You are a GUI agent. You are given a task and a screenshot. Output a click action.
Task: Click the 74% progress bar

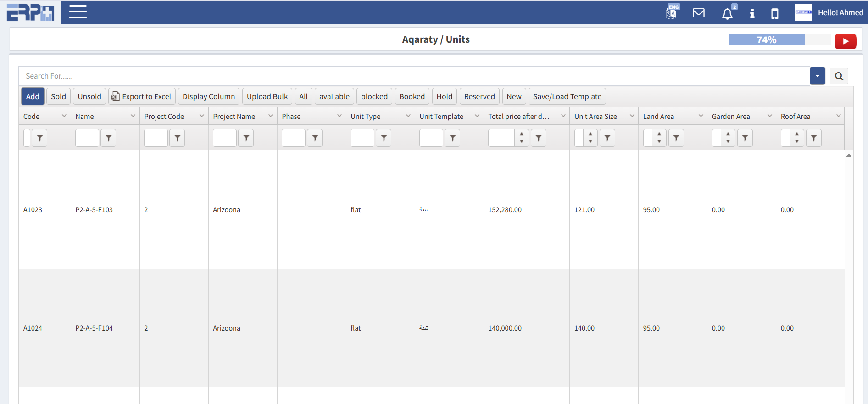pyautogui.click(x=766, y=40)
